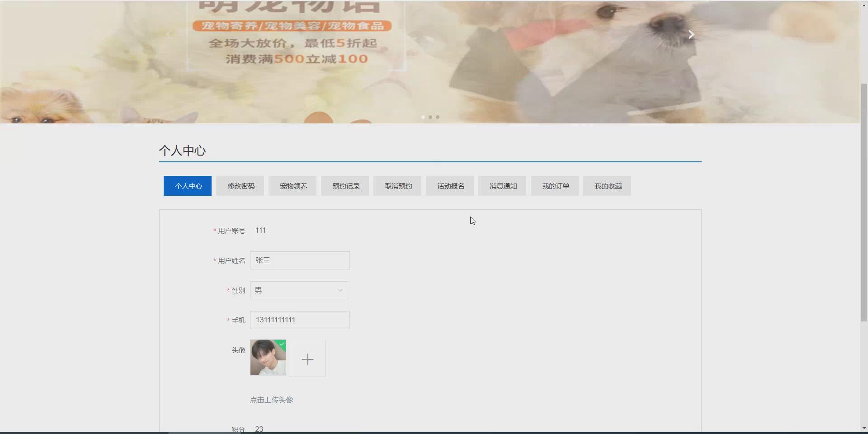868x434 pixels.
Task: Click the current avatar thumbnail
Action: (268, 358)
